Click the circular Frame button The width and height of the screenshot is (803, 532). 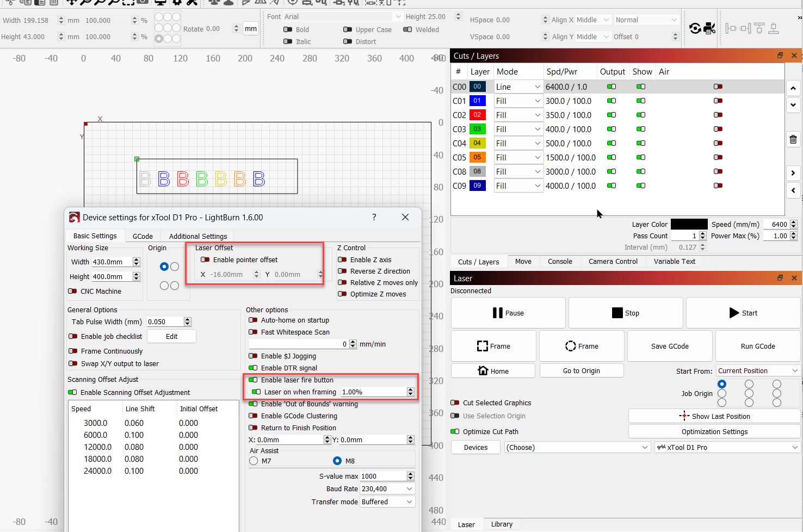tap(582, 346)
